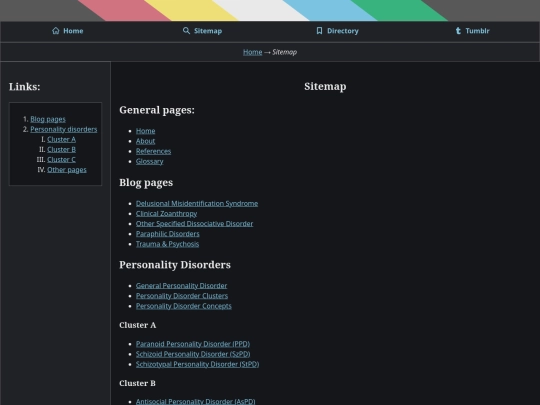Open Personality Disorder Concepts link
The image size is (540, 405).
[184, 306]
